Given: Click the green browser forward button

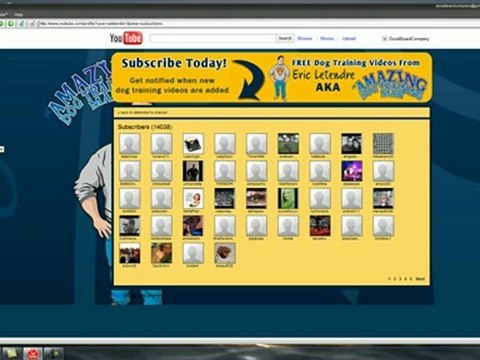Looking at the screenshot, I should tap(11, 24).
